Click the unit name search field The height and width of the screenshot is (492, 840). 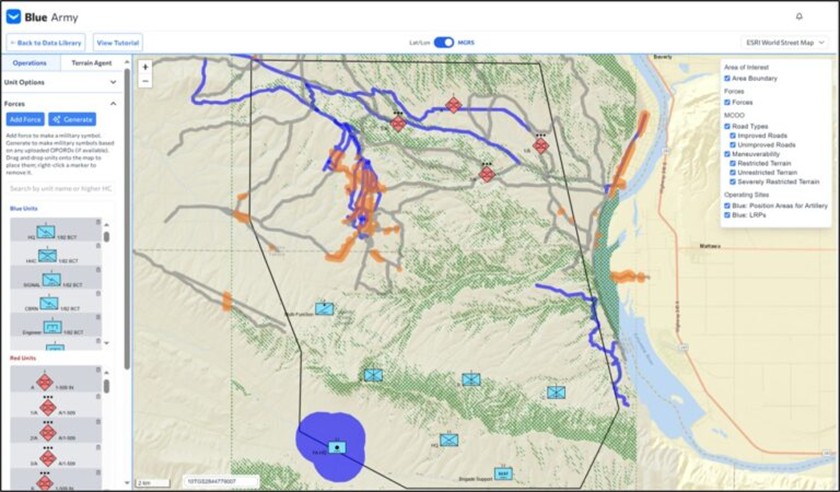pyautogui.click(x=60, y=188)
